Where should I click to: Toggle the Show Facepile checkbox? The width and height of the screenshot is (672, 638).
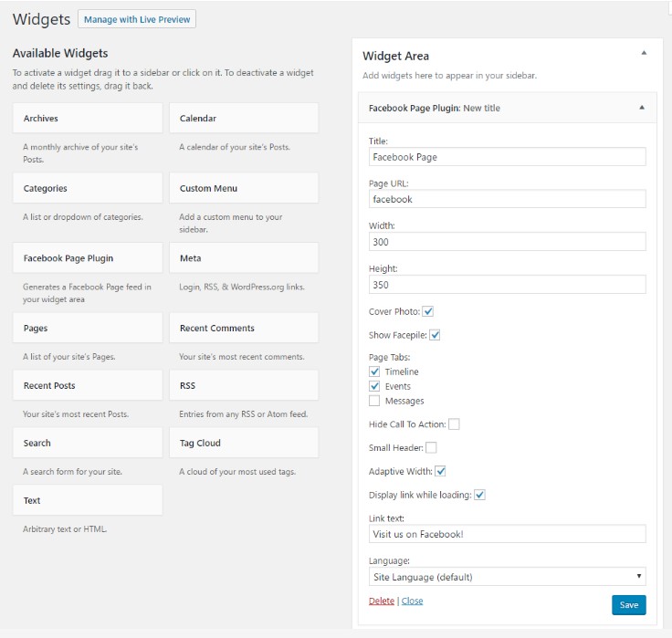(x=435, y=335)
